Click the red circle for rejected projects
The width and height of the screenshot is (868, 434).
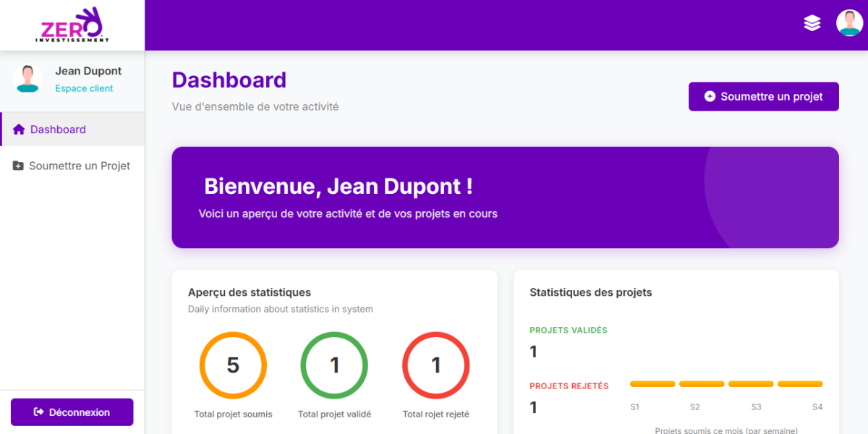tap(436, 365)
